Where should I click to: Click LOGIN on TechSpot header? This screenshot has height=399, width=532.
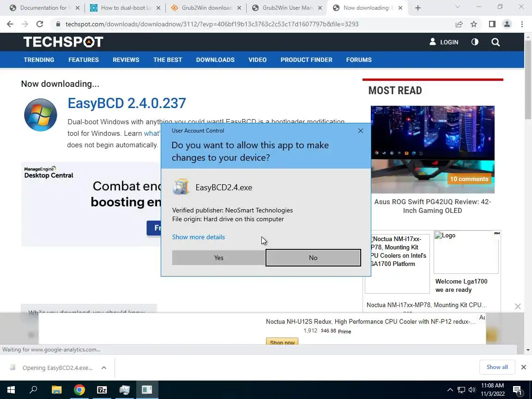point(444,42)
